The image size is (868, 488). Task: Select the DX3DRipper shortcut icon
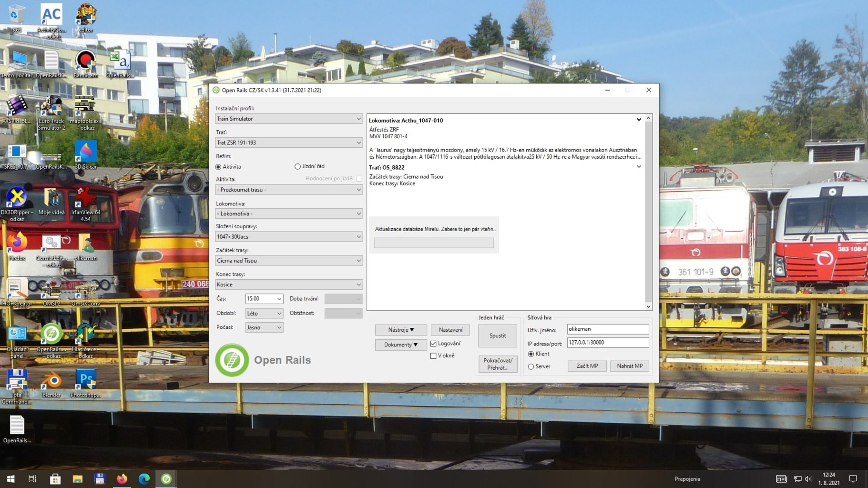(17, 204)
